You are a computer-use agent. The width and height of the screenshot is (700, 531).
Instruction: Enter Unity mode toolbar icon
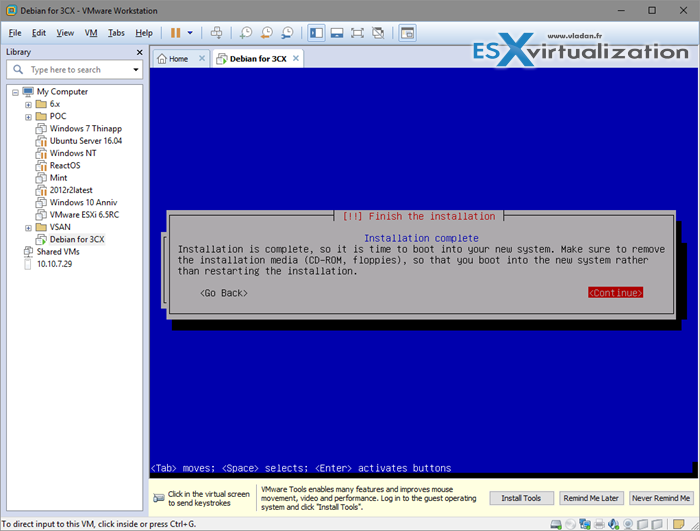[378, 33]
